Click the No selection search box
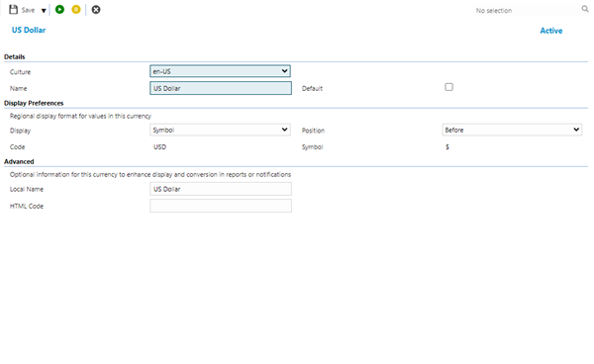 (x=527, y=10)
